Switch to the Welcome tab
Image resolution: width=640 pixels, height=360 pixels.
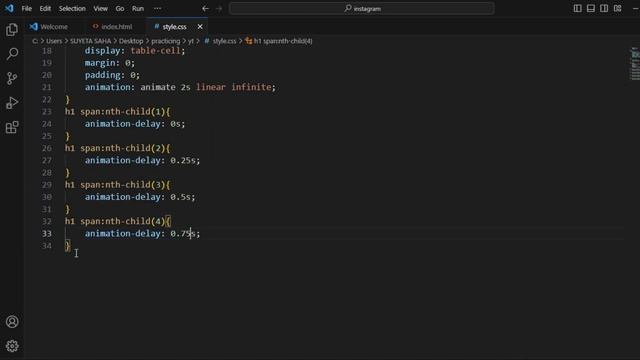pos(54,27)
